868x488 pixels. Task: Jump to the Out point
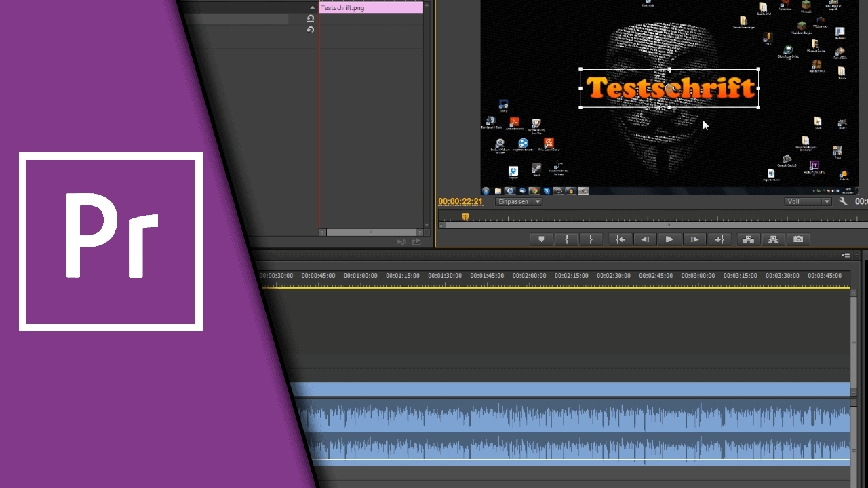tap(719, 239)
